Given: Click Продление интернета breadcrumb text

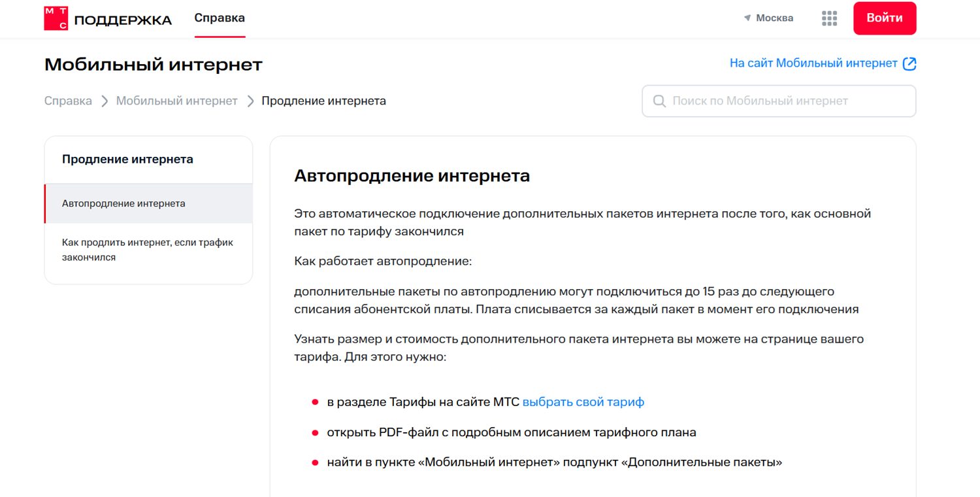Looking at the screenshot, I should click(x=323, y=101).
